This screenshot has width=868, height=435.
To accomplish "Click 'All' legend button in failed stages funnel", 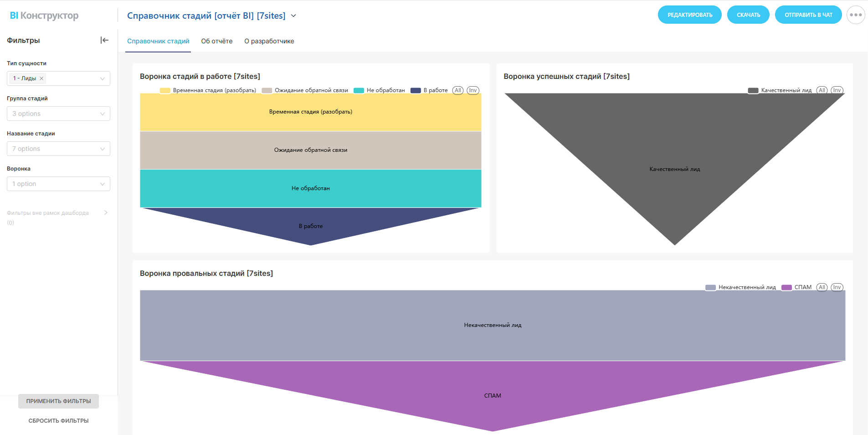I will [822, 287].
